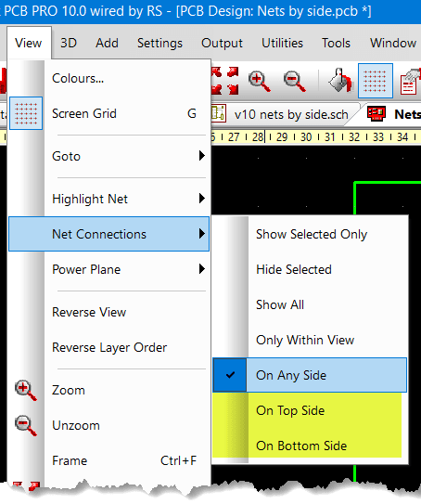Open the Settings menu
The image size is (421, 504).
coord(159,43)
